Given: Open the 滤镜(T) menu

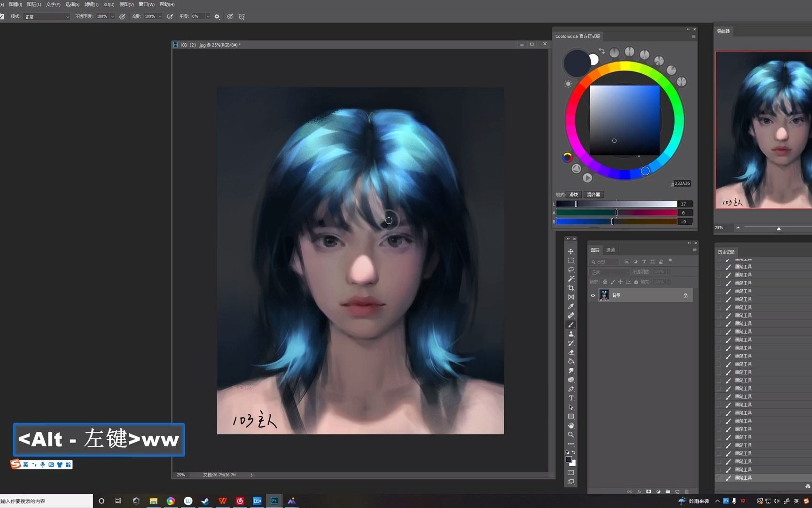Looking at the screenshot, I should point(91,4).
